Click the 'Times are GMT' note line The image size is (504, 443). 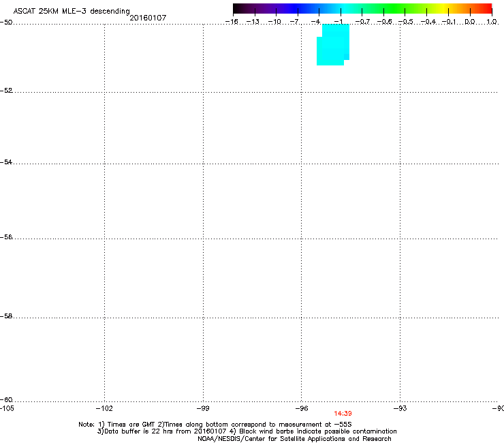click(x=215, y=425)
